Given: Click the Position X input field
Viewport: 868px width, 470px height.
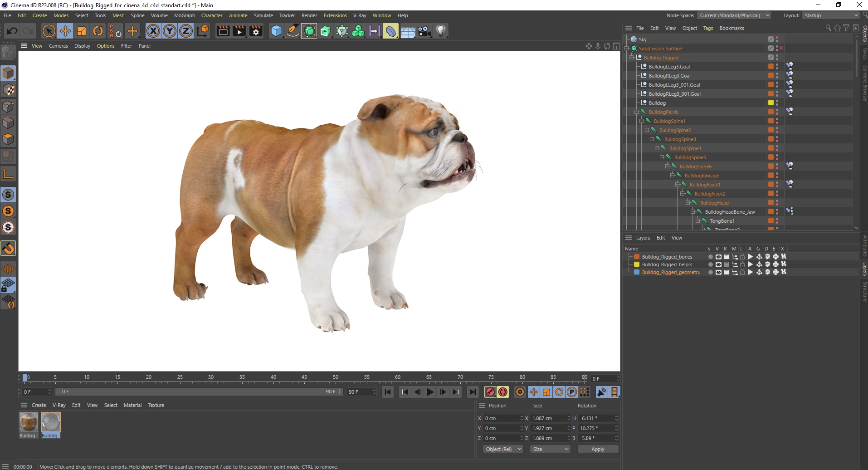Looking at the screenshot, I should click(x=503, y=418).
